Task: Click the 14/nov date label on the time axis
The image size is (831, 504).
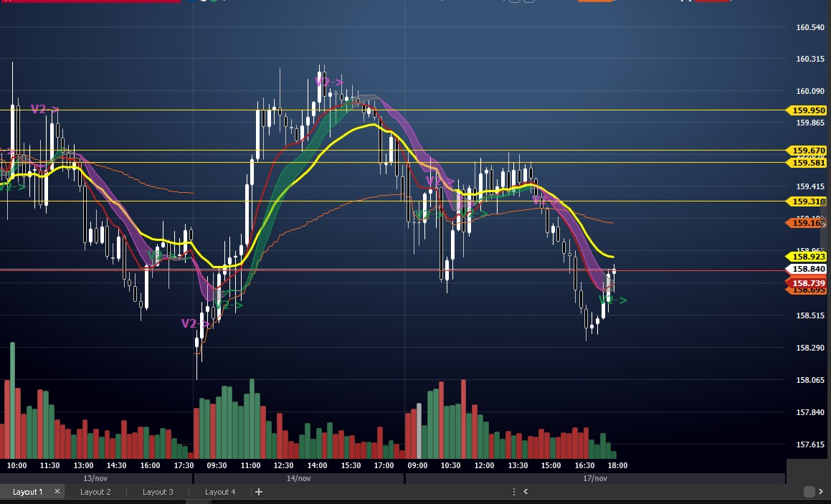Action: tap(298, 478)
